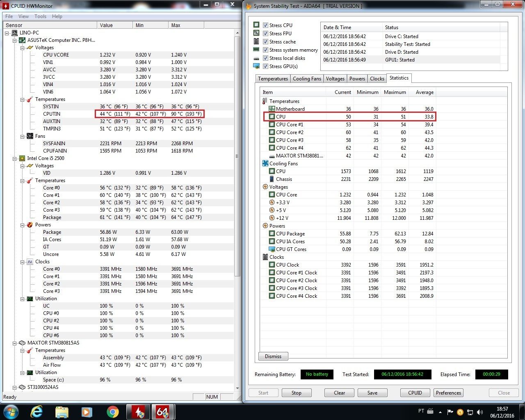Click the AIDA64 Temperatures thermometer icon
The height and width of the screenshot is (420, 525).
click(265, 101)
